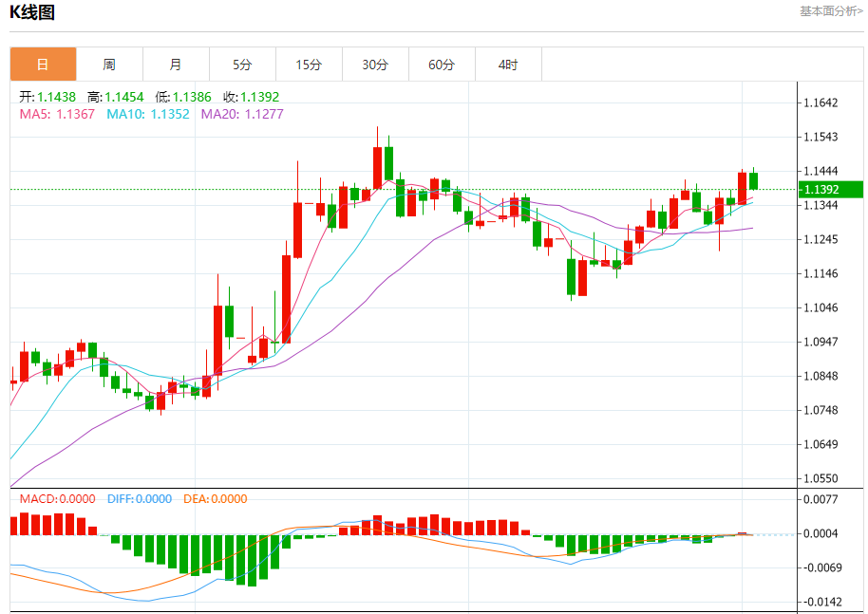
Task: Click the highest red candlestick near 1.1543
Action: 378,168
